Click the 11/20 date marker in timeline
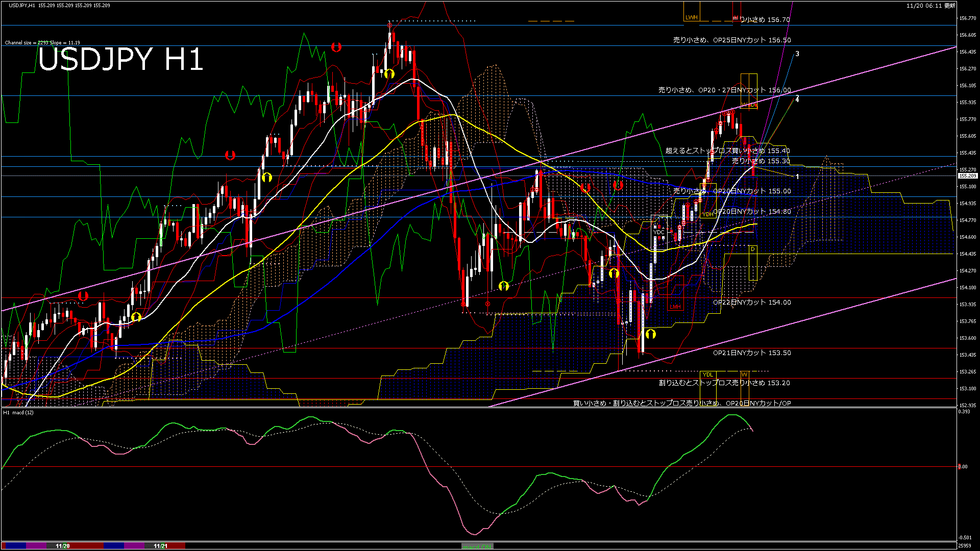Screen dimensions: 980x551 point(62,546)
